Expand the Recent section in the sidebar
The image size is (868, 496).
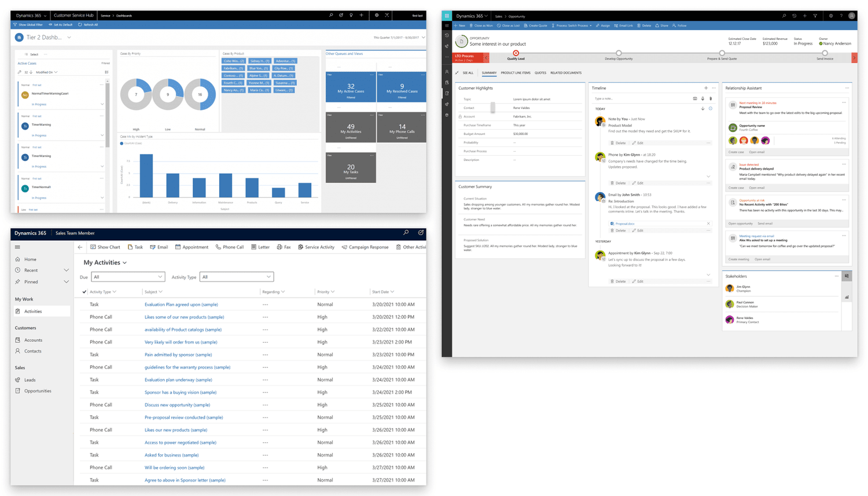point(66,270)
